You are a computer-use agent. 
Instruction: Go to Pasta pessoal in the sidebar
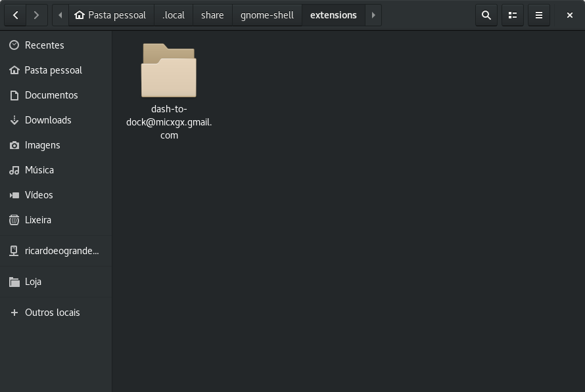pyautogui.click(x=56, y=70)
